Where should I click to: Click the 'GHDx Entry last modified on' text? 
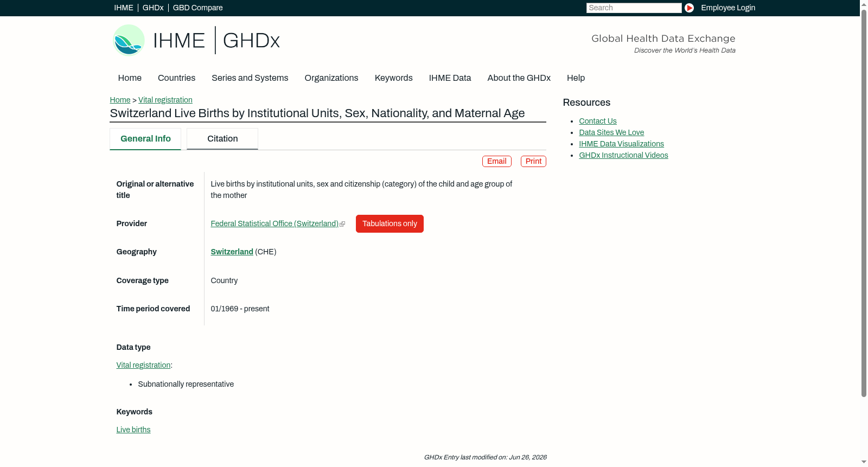coord(485,458)
